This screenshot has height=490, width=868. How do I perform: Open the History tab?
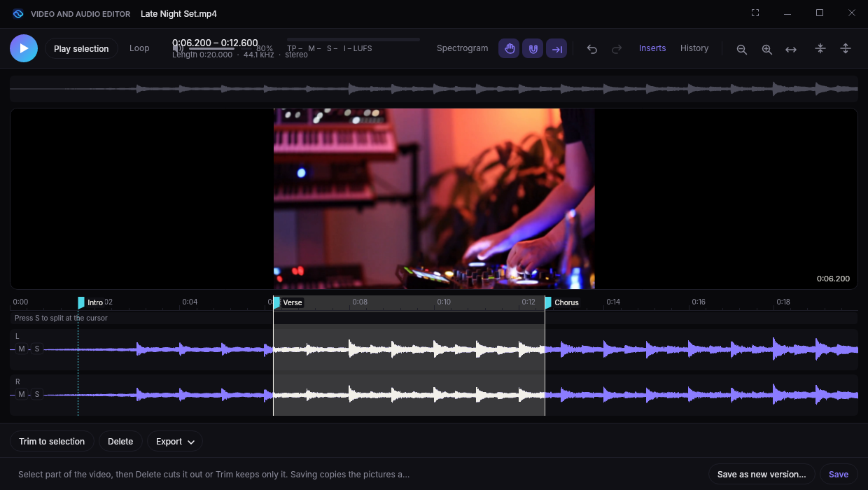pyautogui.click(x=694, y=48)
